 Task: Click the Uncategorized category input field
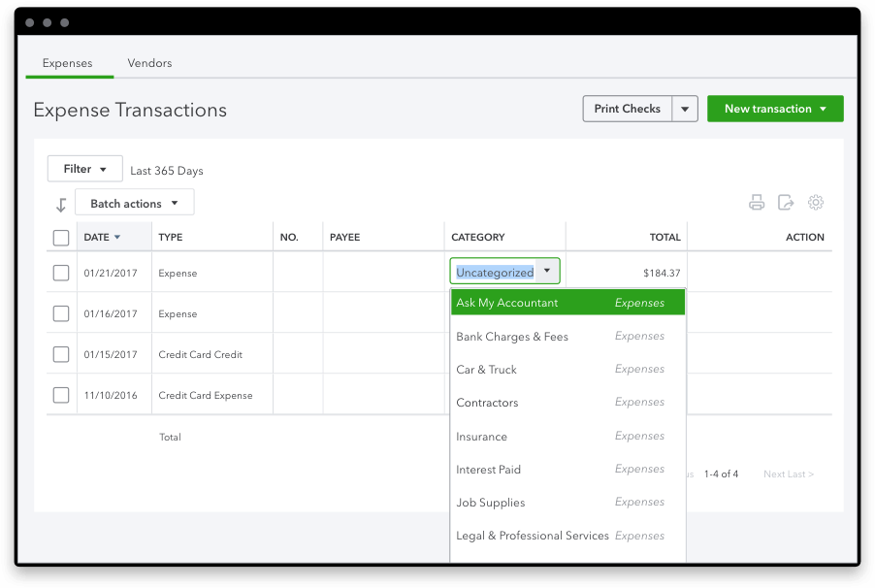pos(495,273)
